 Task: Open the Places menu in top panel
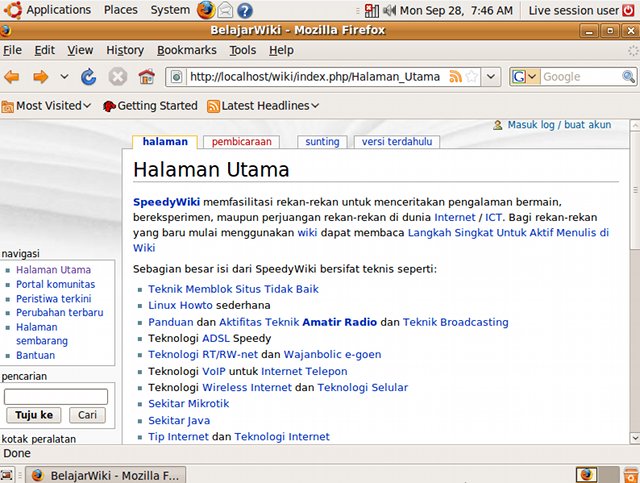point(120,10)
